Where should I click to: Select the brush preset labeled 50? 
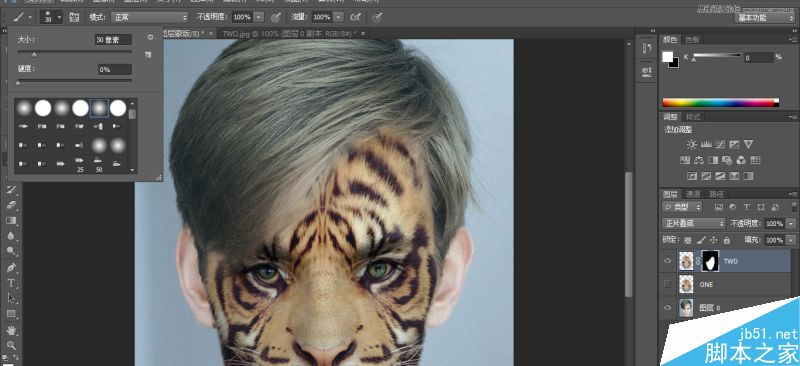pyautogui.click(x=99, y=165)
